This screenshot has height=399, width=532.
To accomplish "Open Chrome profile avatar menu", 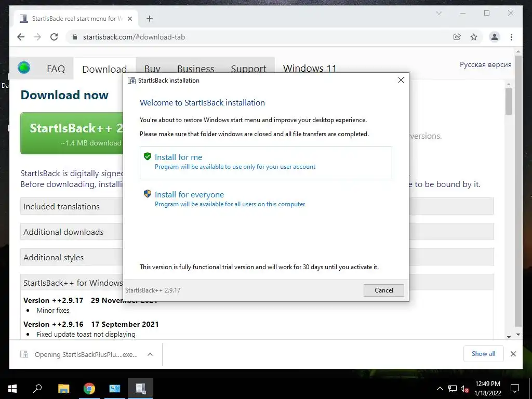I will [495, 37].
